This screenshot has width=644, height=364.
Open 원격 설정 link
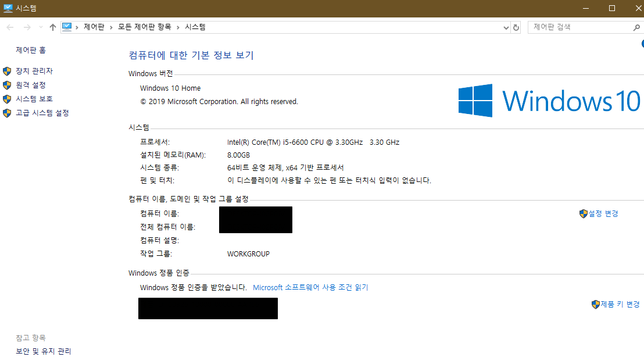pyautogui.click(x=31, y=85)
